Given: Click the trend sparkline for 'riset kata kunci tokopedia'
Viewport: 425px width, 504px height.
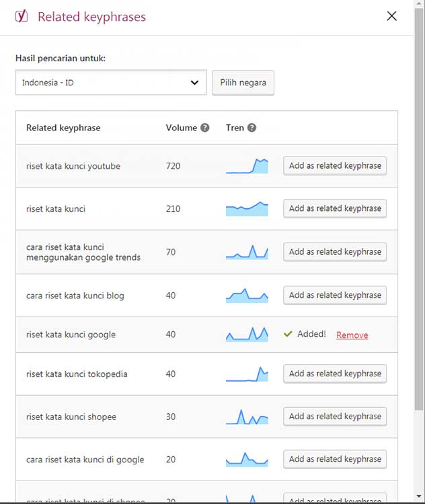Looking at the screenshot, I should tap(247, 374).
